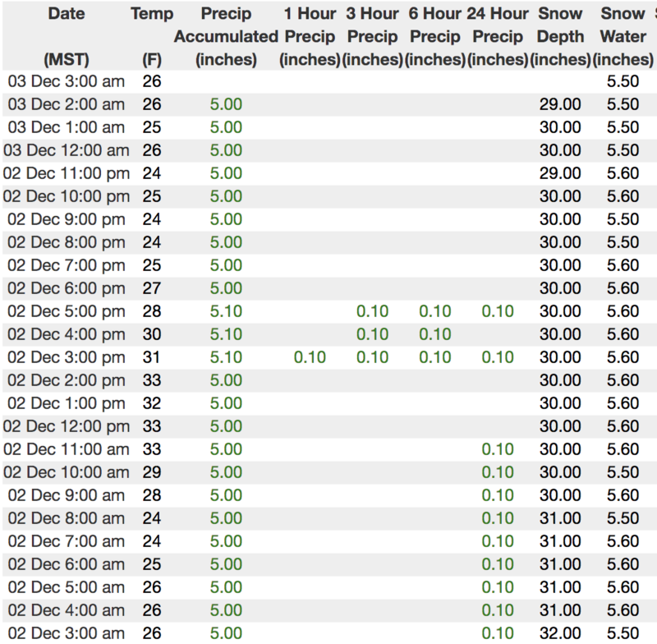The image size is (657, 644).
Task: Click the Date column header
Action: (x=65, y=14)
